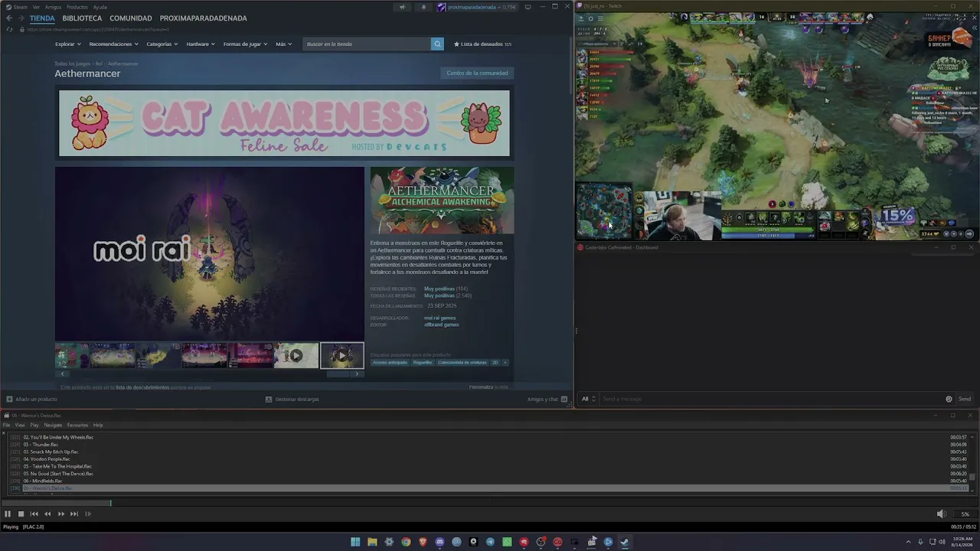Image resolution: width=980 pixels, height=551 pixels.
Task: Click the Send a message chat field
Action: [x=771, y=399]
